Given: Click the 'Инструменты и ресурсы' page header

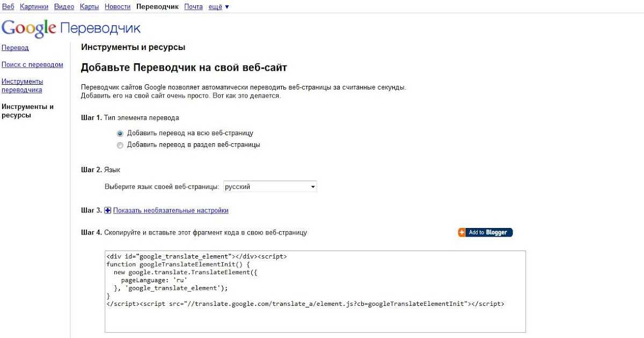Looking at the screenshot, I should click(133, 47).
